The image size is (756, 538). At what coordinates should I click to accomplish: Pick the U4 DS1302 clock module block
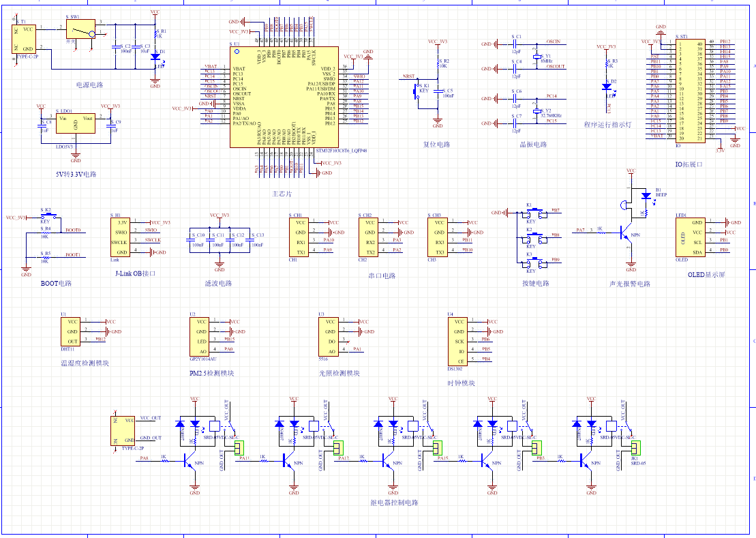coord(457,342)
